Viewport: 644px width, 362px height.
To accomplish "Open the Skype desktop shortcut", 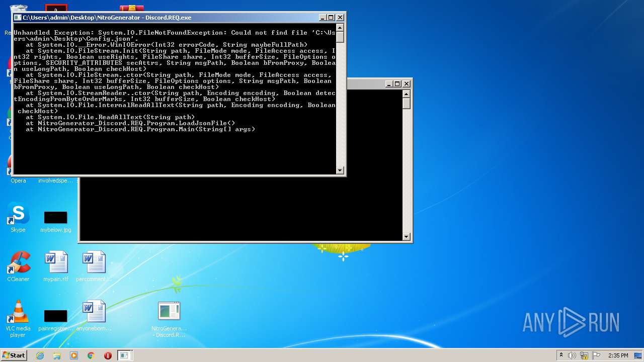I will (x=18, y=218).
